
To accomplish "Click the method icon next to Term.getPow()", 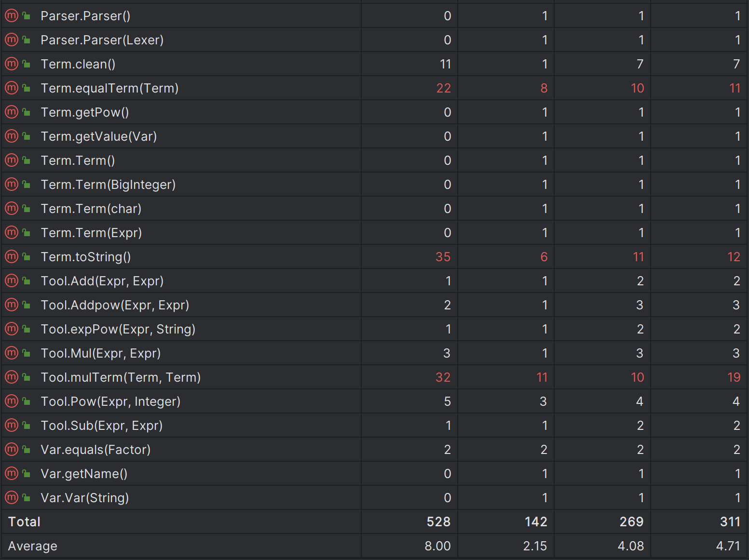I will (11, 112).
